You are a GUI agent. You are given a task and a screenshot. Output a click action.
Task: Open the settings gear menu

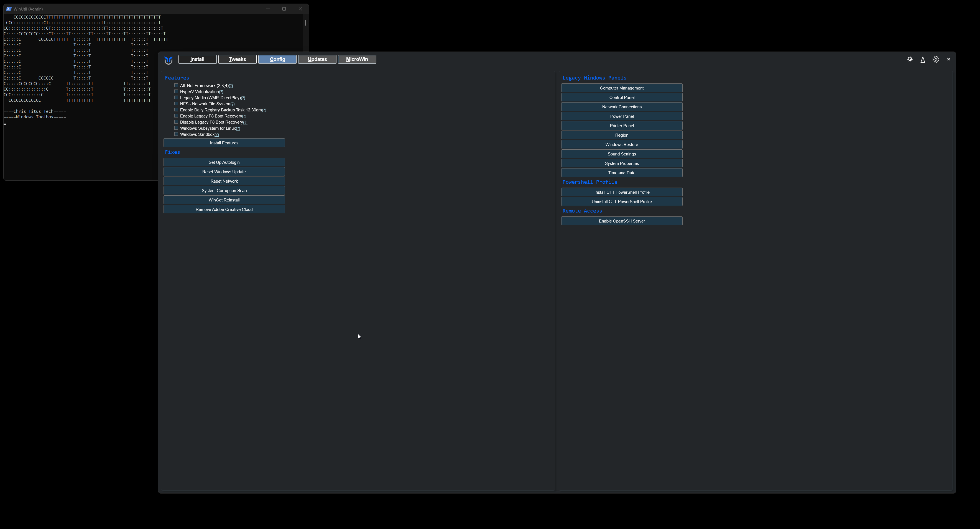[935, 59]
